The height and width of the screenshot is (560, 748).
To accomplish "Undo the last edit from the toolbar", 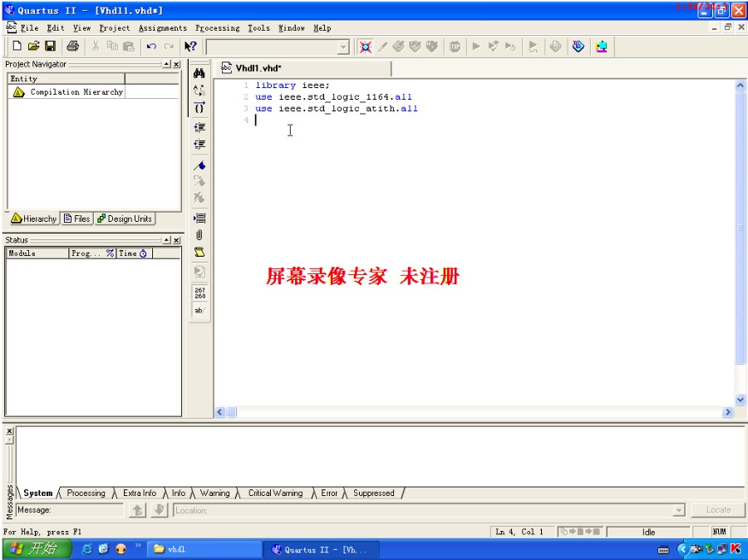I will (152, 47).
